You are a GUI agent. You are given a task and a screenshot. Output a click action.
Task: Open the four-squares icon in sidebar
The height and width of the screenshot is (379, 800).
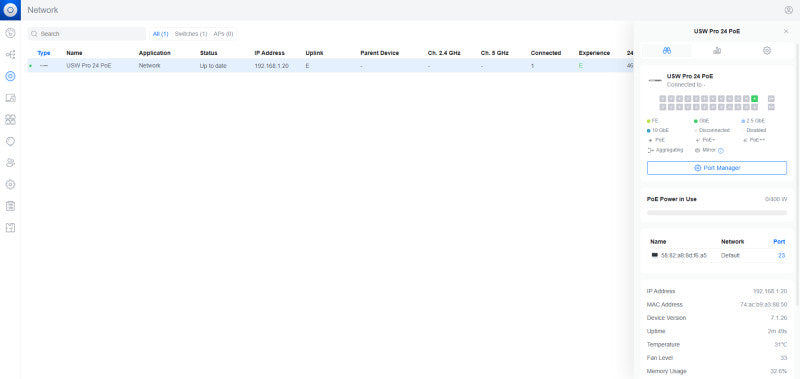point(10,119)
